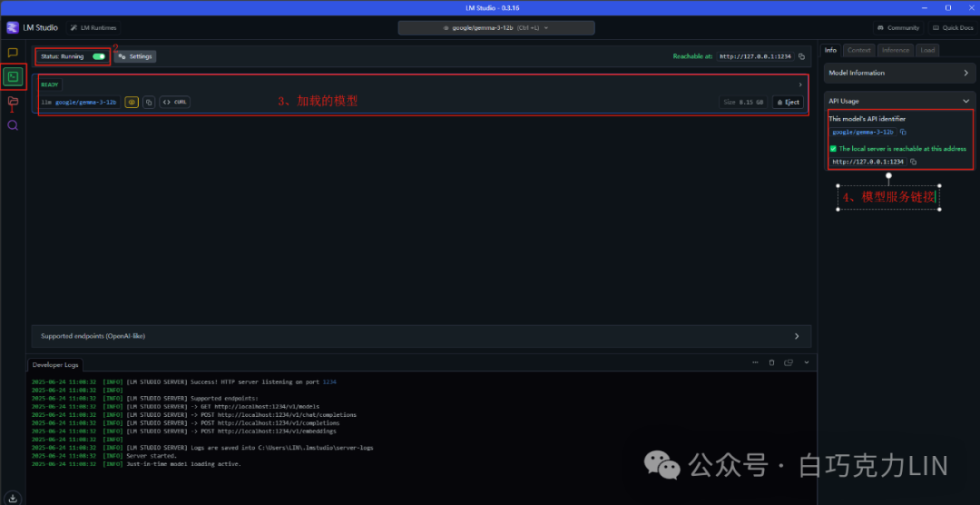Viewport: 980px width, 505px height.
Task: Click the 'Just-in-time model loading active.' log line
Action: pos(136,464)
